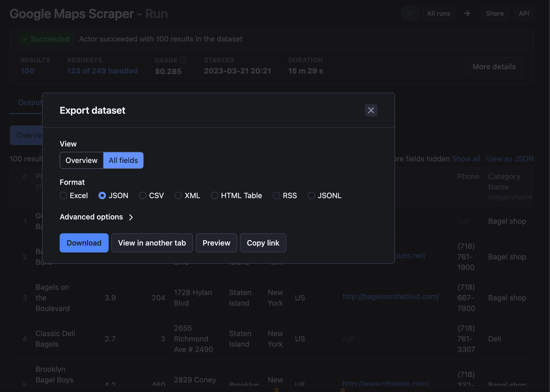Switch to Overview view option
This screenshot has width=550, height=392.
click(81, 160)
